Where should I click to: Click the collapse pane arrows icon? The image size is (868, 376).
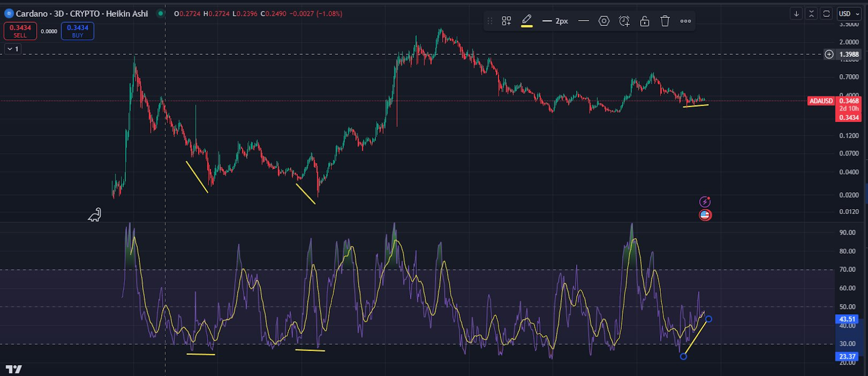click(x=812, y=14)
